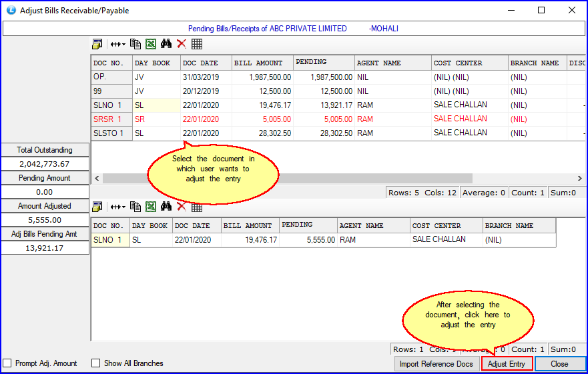Image resolution: width=588 pixels, height=374 pixels.
Task: Click AGENT NAME header in lower grid
Action: click(374, 225)
